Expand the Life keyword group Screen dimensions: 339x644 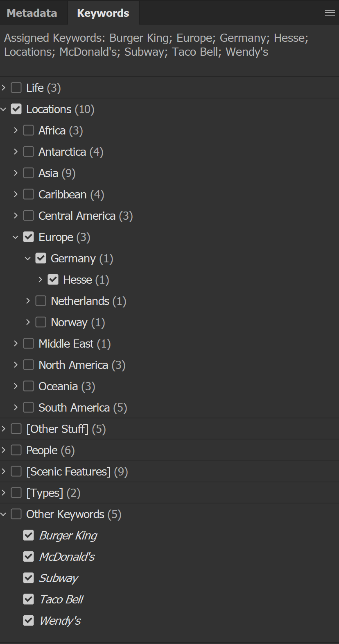click(4, 88)
